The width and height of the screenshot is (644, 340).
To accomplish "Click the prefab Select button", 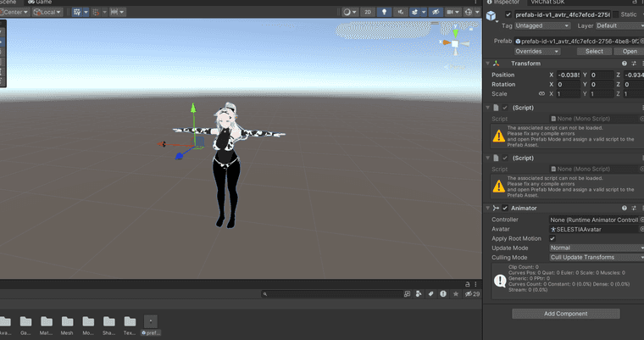I will click(x=594, y=52).
